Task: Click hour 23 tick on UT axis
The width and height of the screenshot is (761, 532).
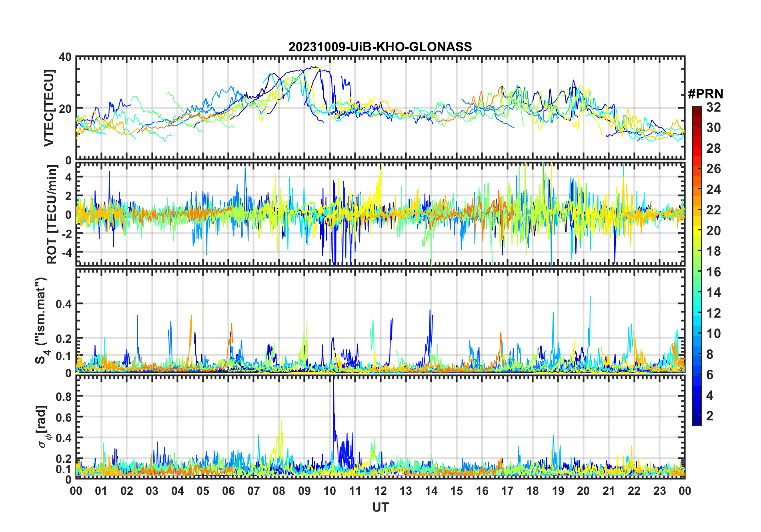Action: 659,491
